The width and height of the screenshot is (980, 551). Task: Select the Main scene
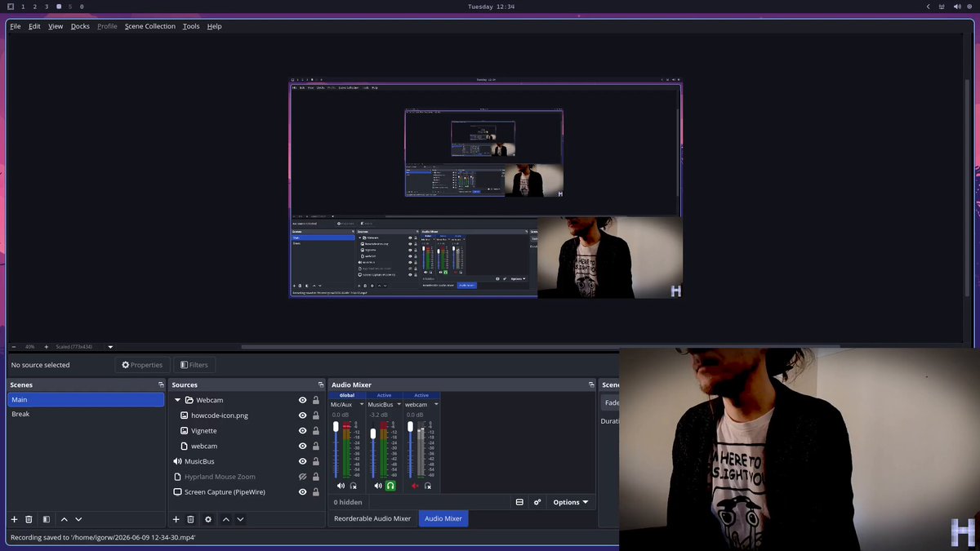pos(86,400)
